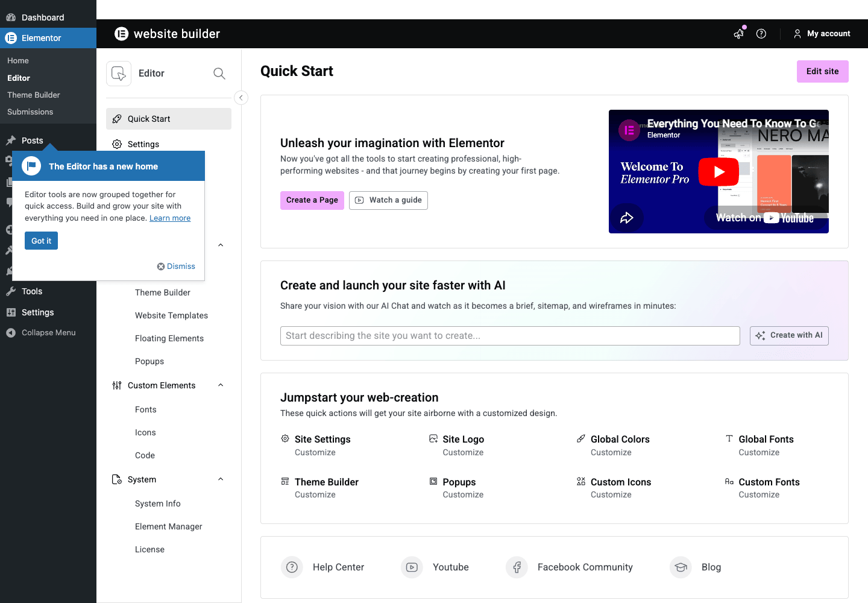The image size is (868, 603).
Task: Select Quick Start in Editor sidebar
Action: click(x=169, y=119)
